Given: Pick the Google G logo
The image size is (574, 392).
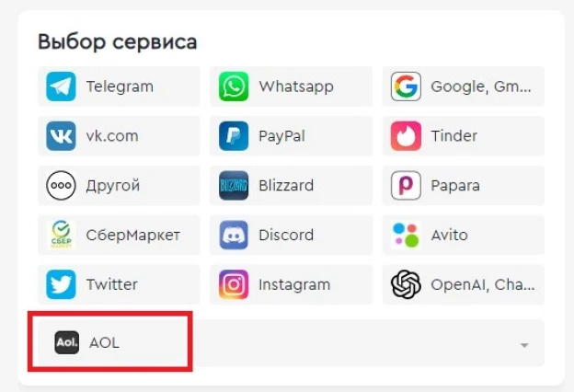Looking at the screenshot, I should 406,86.
